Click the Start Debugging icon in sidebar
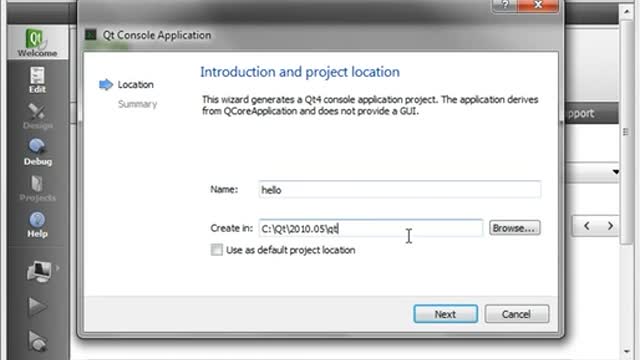 point(38,341)
